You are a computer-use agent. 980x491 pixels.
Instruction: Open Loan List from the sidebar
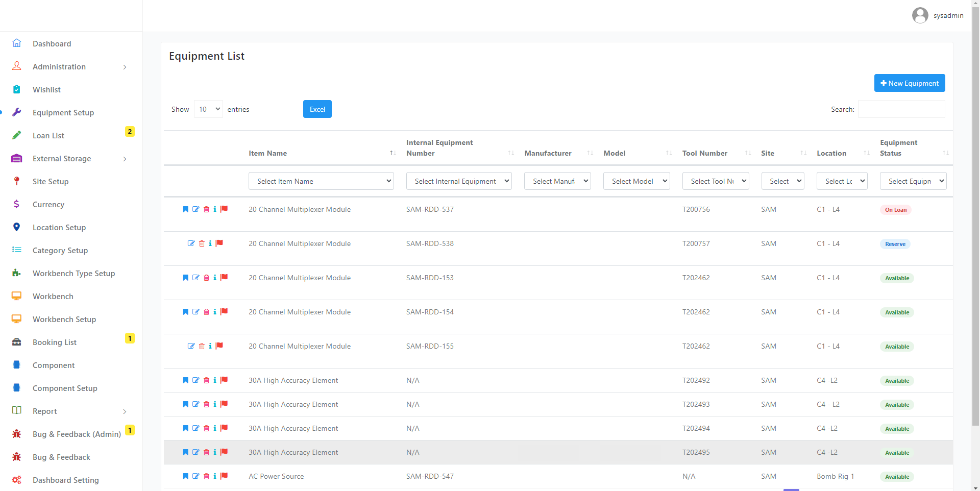[48, 136]
